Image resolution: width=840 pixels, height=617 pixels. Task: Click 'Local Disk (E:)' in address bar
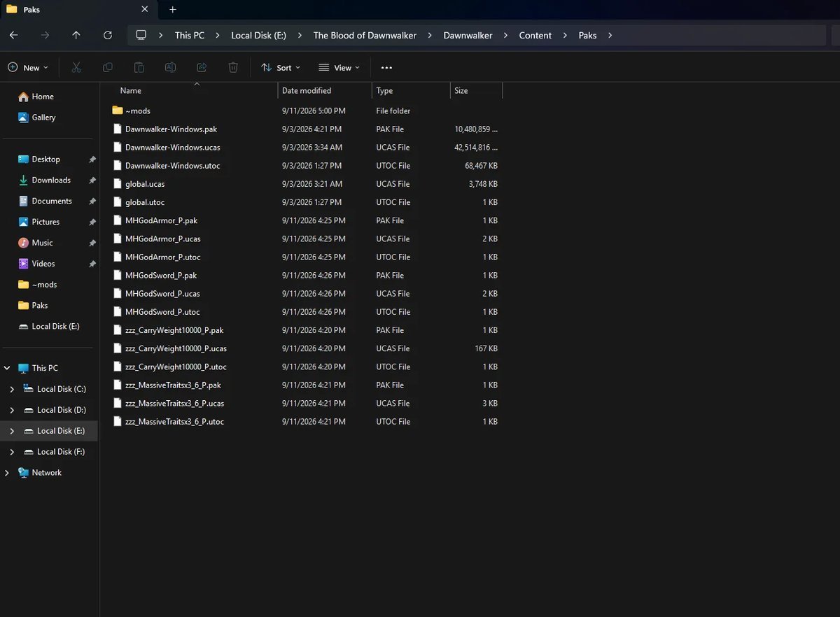(x=259, y=35)
